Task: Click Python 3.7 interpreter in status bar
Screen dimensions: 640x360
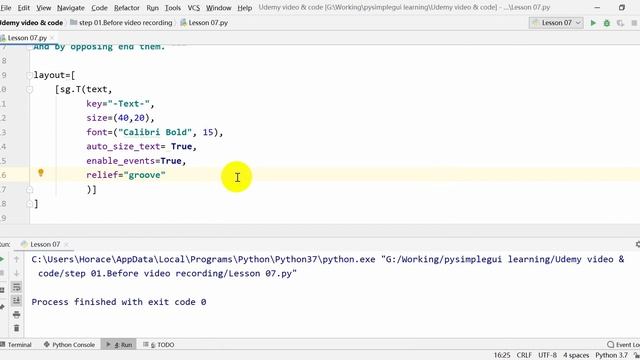Action: [611, 355]
